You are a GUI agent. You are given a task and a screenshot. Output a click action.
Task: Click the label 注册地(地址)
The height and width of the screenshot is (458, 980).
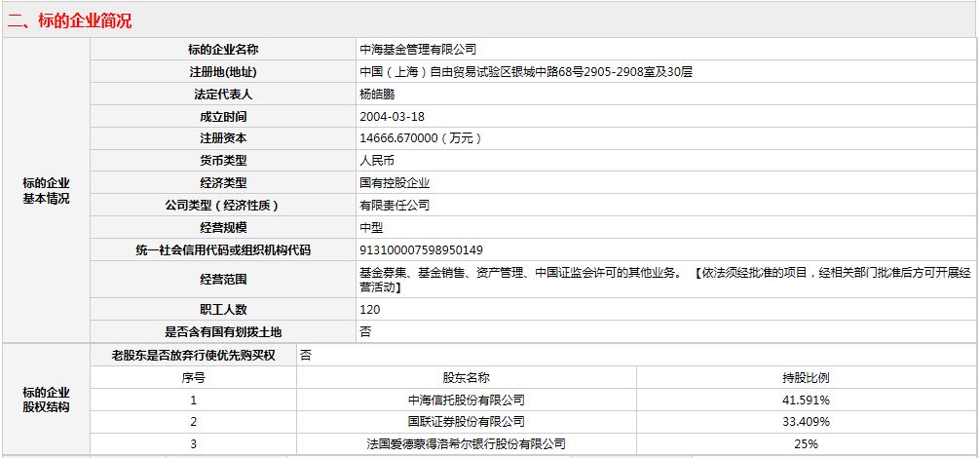point(223,72)
